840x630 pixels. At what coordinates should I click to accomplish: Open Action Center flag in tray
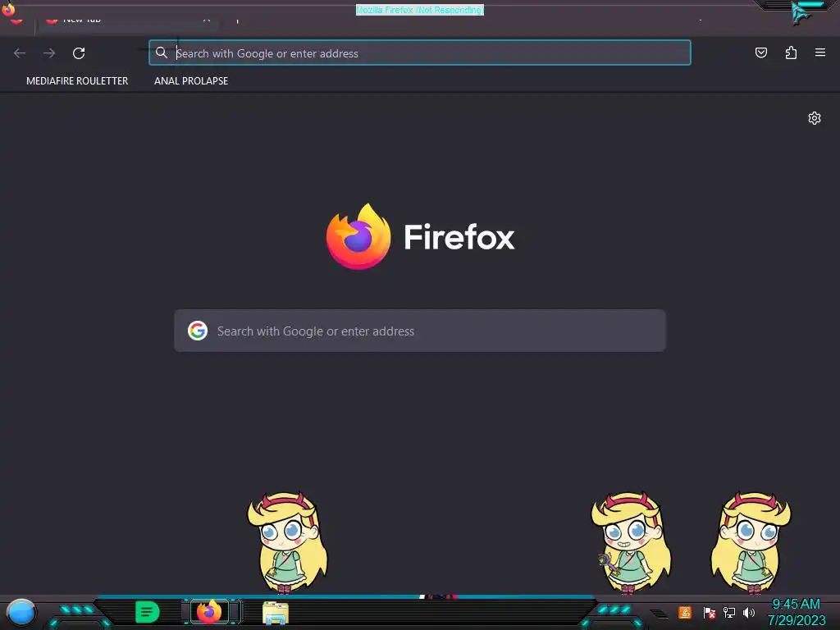(709, 612)
